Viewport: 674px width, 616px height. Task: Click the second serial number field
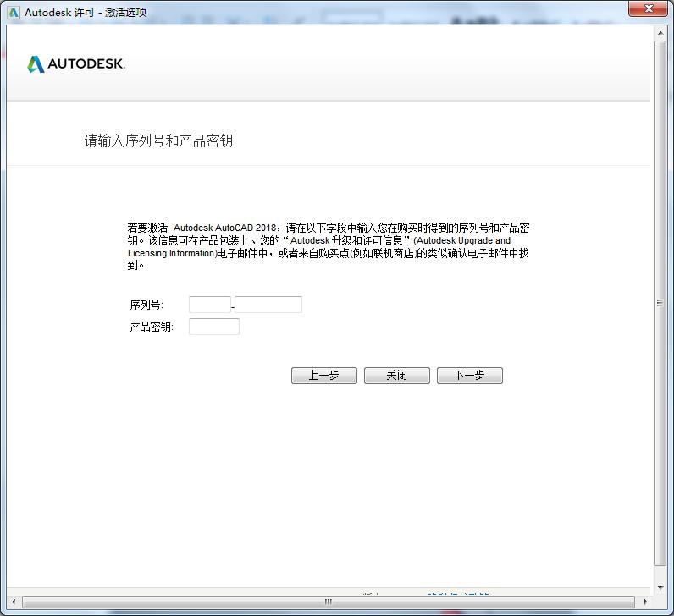(268, 305)
